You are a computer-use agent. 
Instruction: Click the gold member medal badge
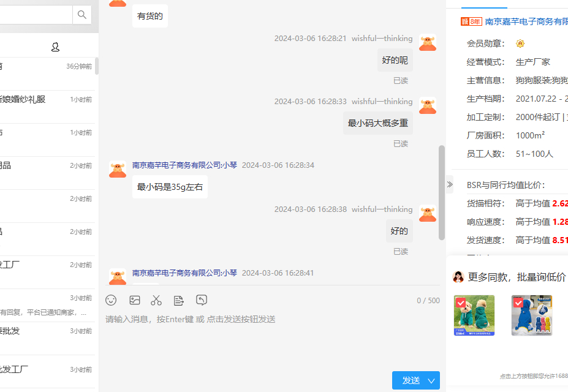520,43
